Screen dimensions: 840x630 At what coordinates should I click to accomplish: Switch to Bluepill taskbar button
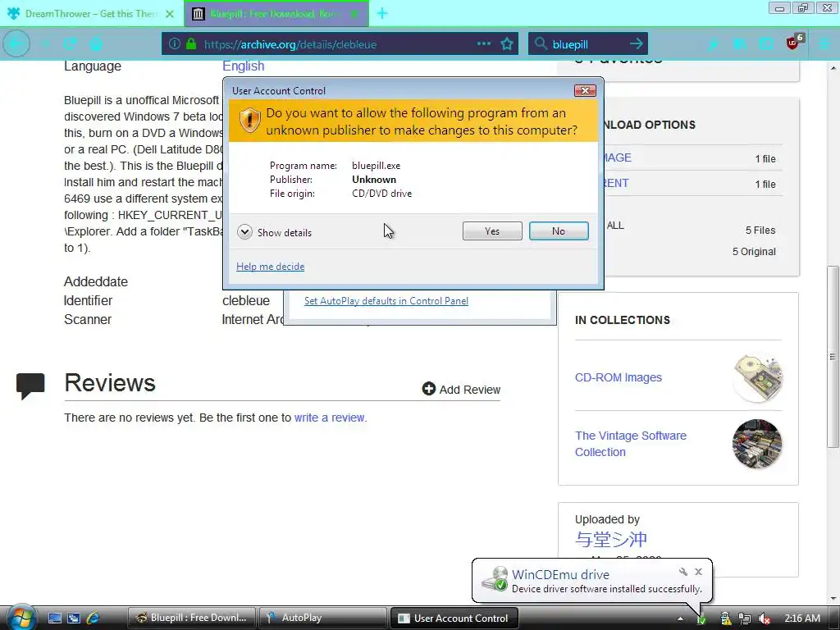coord(192,618)
